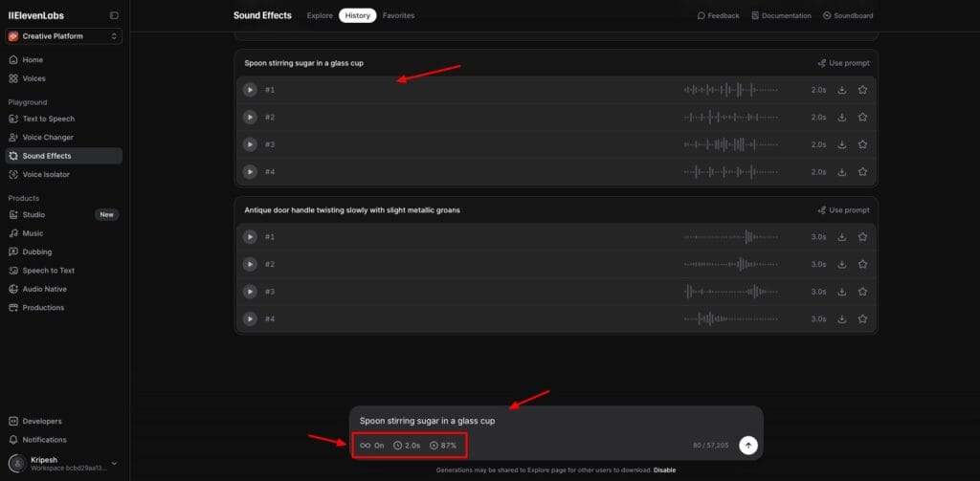Viewport: 980px width, 481px height.
Task: Play sample #1 of Spoon stirring sugar
Action: coord(250,90)
